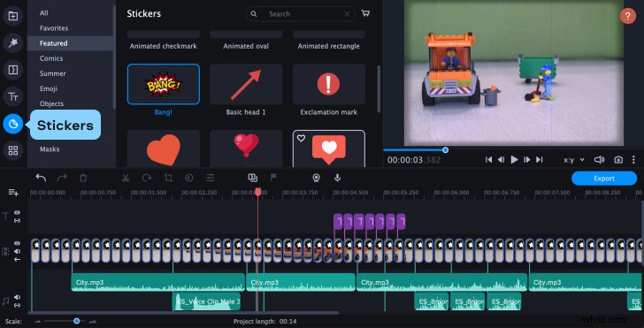This screenshot has width=644, height=328.
Task: Select the heart balloon sticker
Action: [246, 149]
